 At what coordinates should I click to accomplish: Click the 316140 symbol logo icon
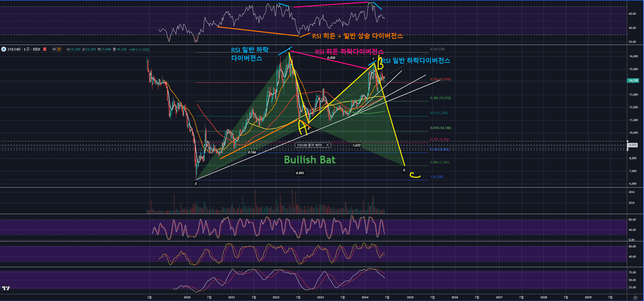pos(4,49)
